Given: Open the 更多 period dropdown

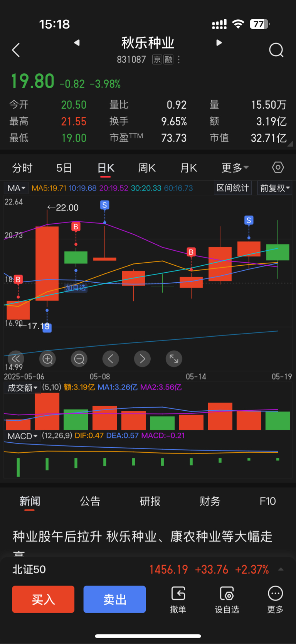Looking at the screenshot, I should pos(235,168).
